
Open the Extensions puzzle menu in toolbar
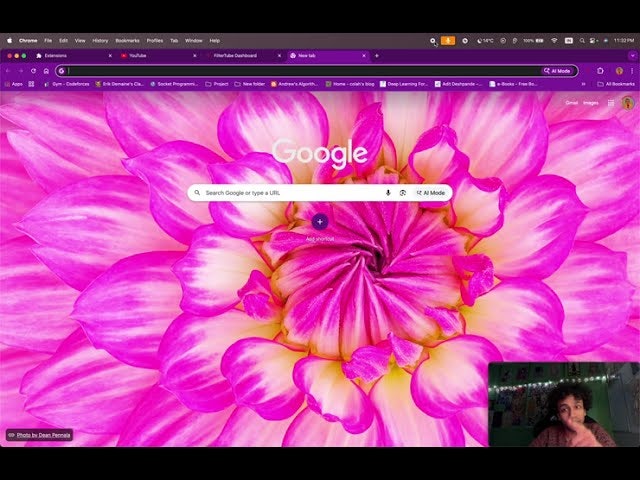pos(600,71)
